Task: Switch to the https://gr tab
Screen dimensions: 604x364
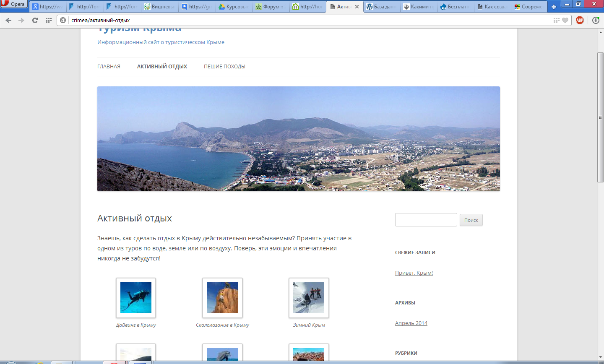Action: click(197, 7)
